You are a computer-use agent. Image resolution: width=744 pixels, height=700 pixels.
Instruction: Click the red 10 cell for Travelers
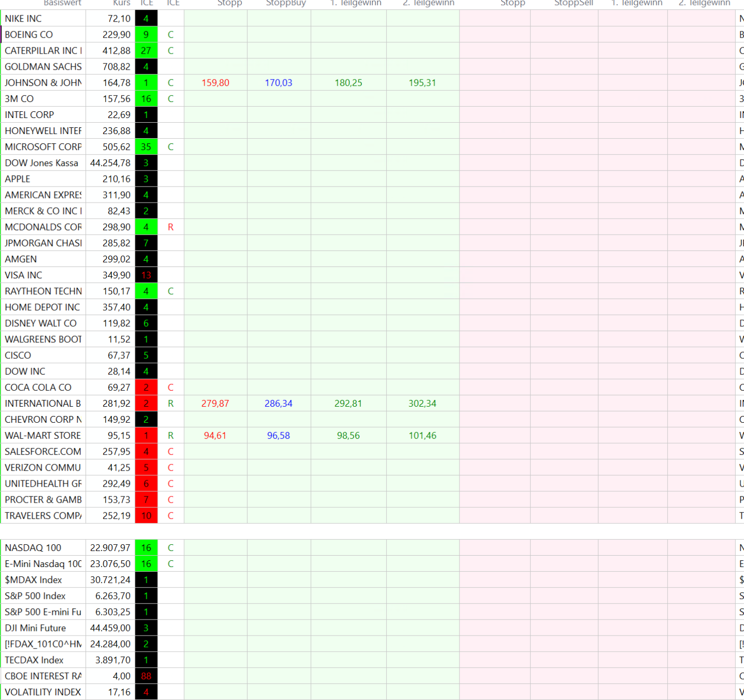coord(146,515)
